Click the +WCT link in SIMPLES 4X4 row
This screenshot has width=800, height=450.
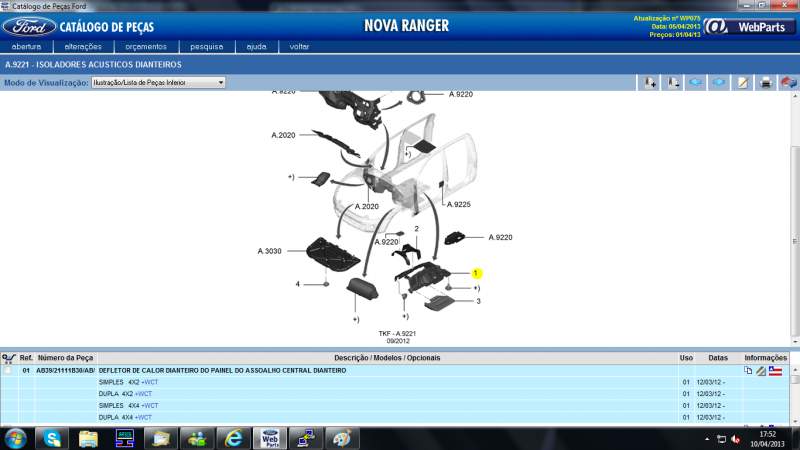[x=150, y=406]
